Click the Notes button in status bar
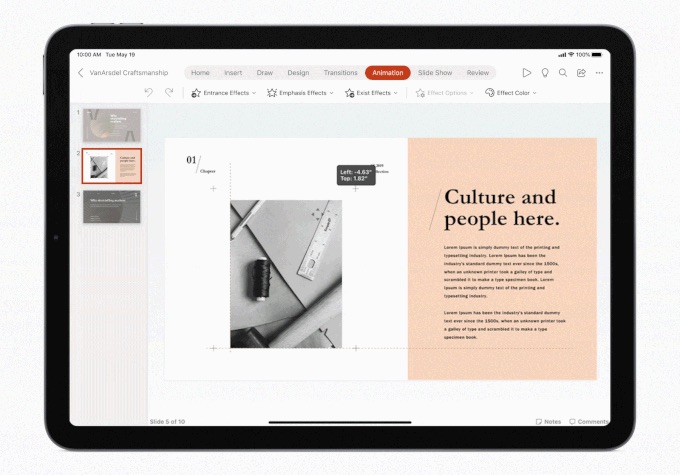 (x=548, y=422)
